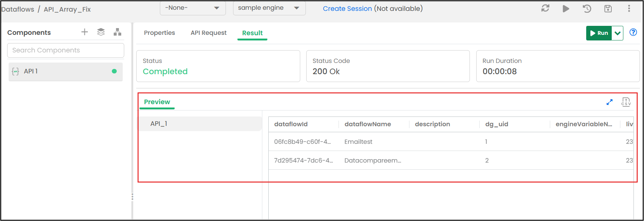Click the refresh icon in top toolbar

click(x=545, y=8)
